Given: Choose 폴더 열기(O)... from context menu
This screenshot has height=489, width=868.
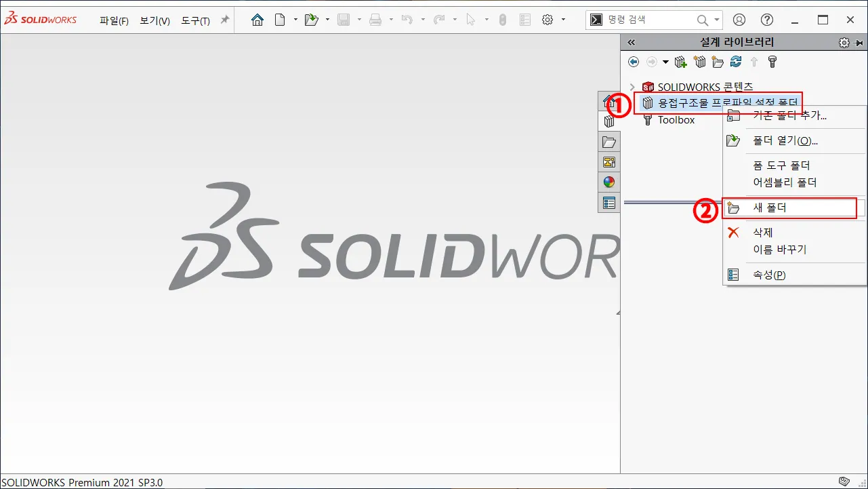Looking at the screenshot, I should click(795, 141).
